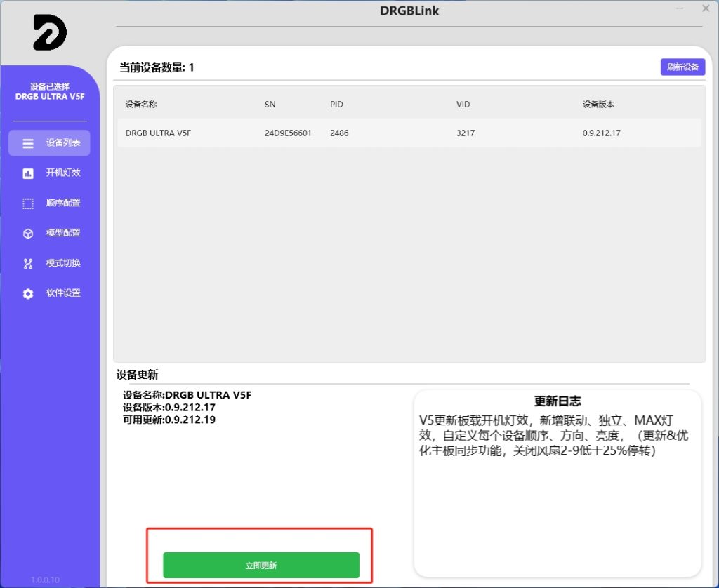The width and height of the screenshot is (719, 588).
Task: Open the 模型配置 menu item
Action: 50,233
